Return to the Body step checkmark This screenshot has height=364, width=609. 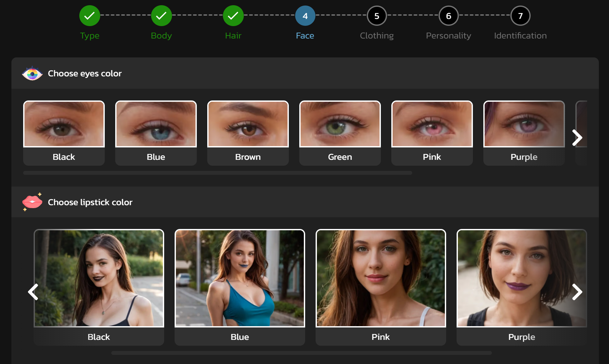(x=161, y=16)
